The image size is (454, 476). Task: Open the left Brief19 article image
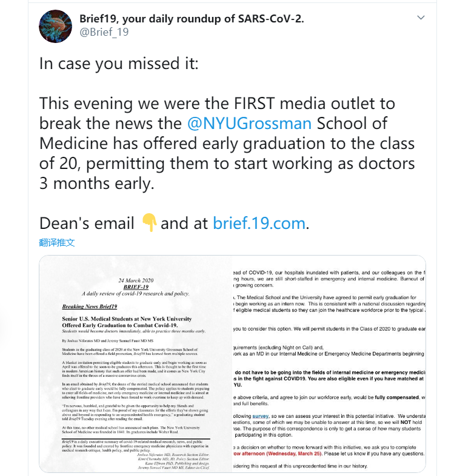136,364
